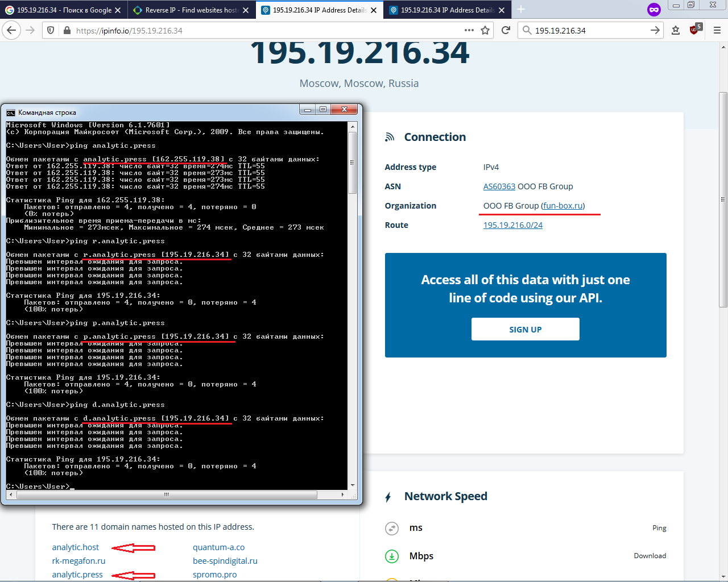728x582 pixels.
Task: Click the 'ping r.analytic.press' command line
Action: pyautogui.click(x=117, y=241)
